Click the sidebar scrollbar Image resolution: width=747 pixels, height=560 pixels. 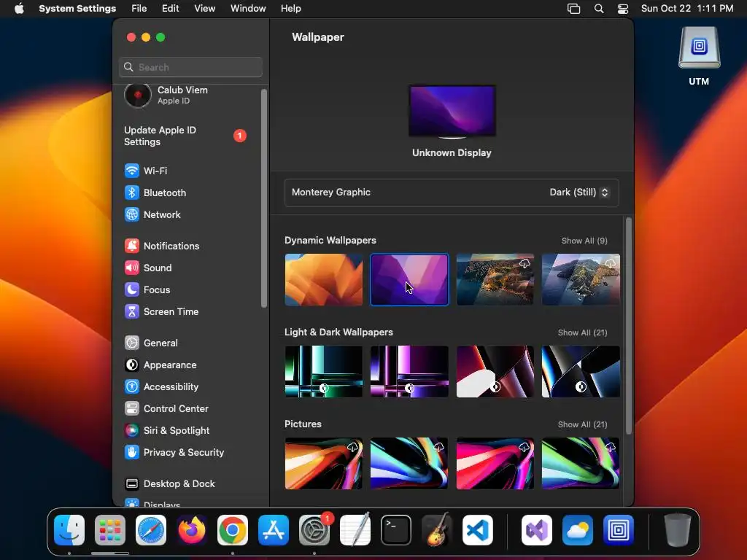point(264,198)
